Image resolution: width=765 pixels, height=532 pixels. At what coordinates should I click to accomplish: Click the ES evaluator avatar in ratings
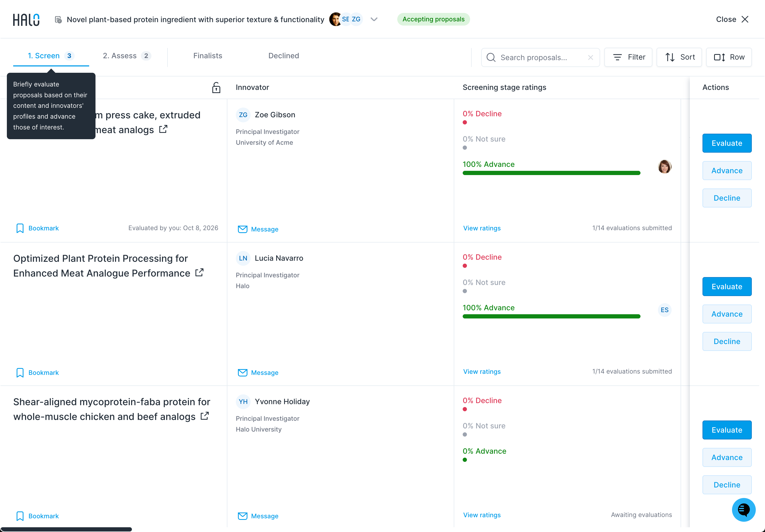[x=664, y=310]
